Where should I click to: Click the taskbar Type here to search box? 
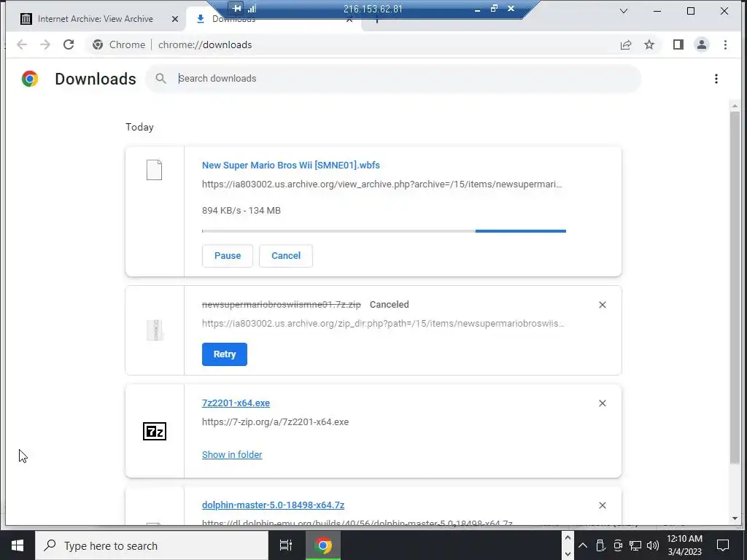pyautogui.click(x=152, y=545)
